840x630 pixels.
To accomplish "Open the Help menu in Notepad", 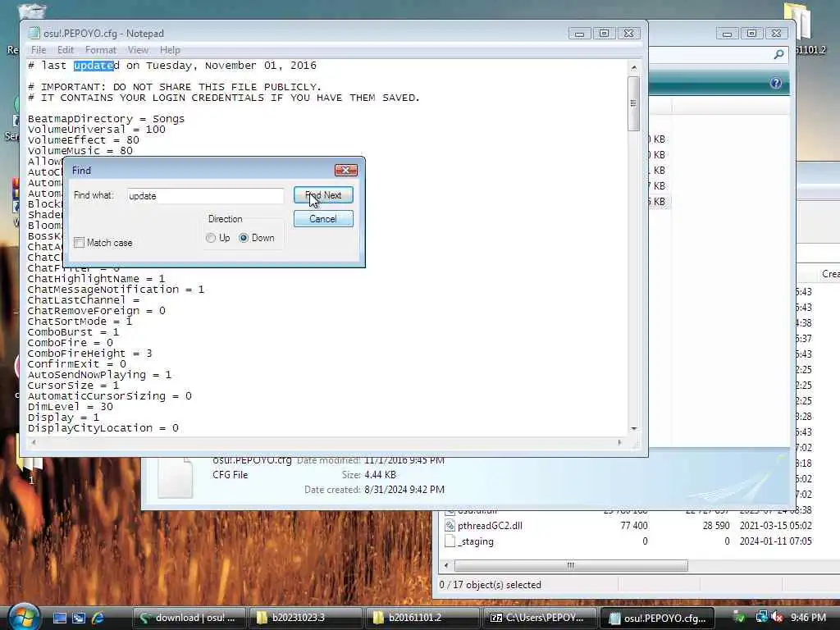I will point(170,50).
